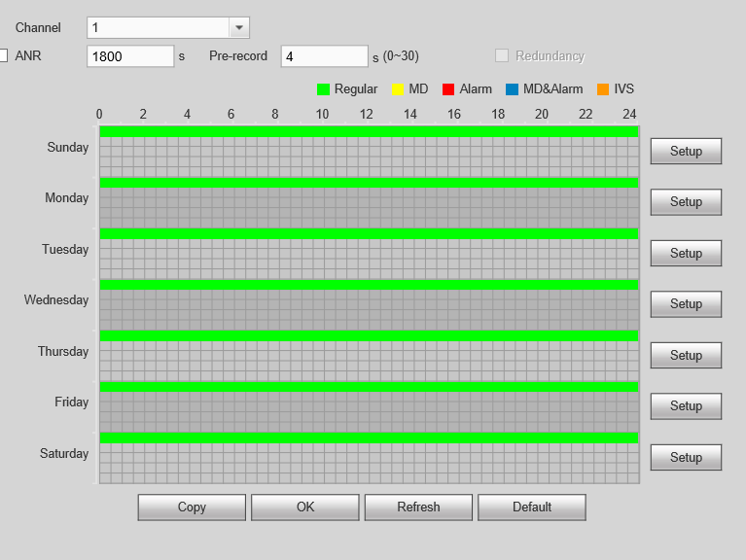Restore settings with the Default button
This screenshot has height=560, width=746.
pos(531,507)
